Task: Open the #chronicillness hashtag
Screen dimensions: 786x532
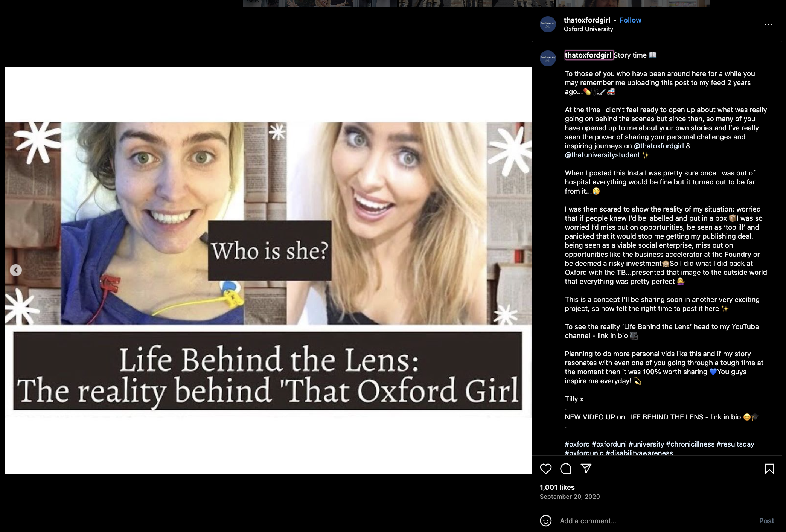Action: [x=690, y=444]
